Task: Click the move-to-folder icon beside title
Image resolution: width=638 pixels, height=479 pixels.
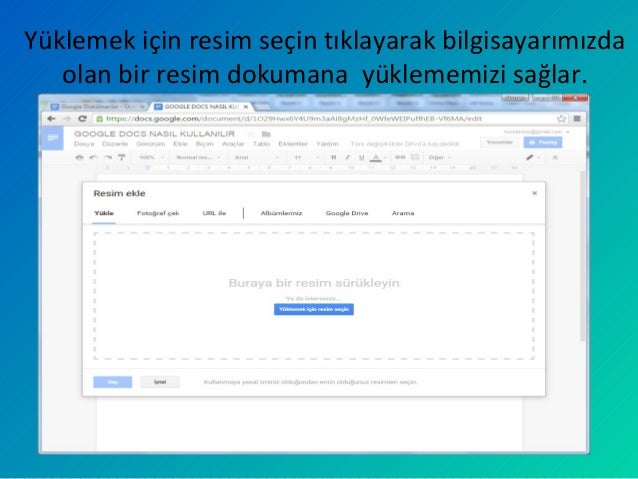Action: tap(266, 134)
